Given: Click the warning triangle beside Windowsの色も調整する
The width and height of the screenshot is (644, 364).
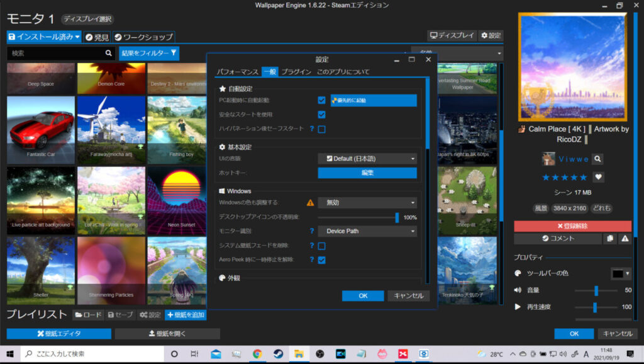Looking at the screenshot, I should (x=310, y=202).
